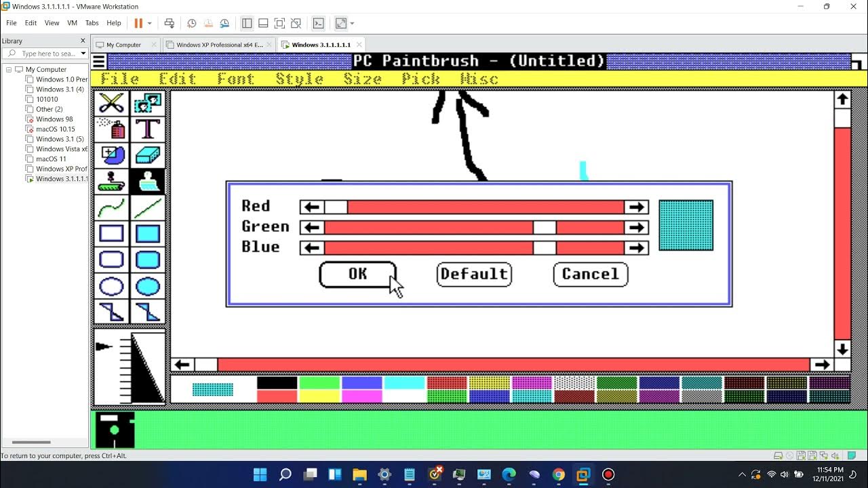The width and height of the screenshot is (868, 488).
Task: Pick the solid black palette color
Action: pyautogui.click(x=277, y=383)
